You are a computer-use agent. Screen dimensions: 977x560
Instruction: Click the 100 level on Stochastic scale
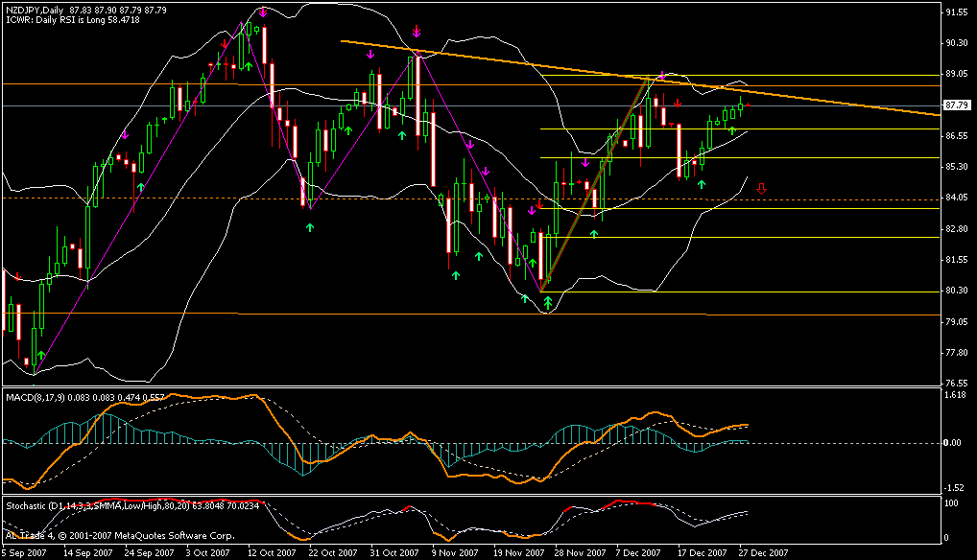[951, 503]
